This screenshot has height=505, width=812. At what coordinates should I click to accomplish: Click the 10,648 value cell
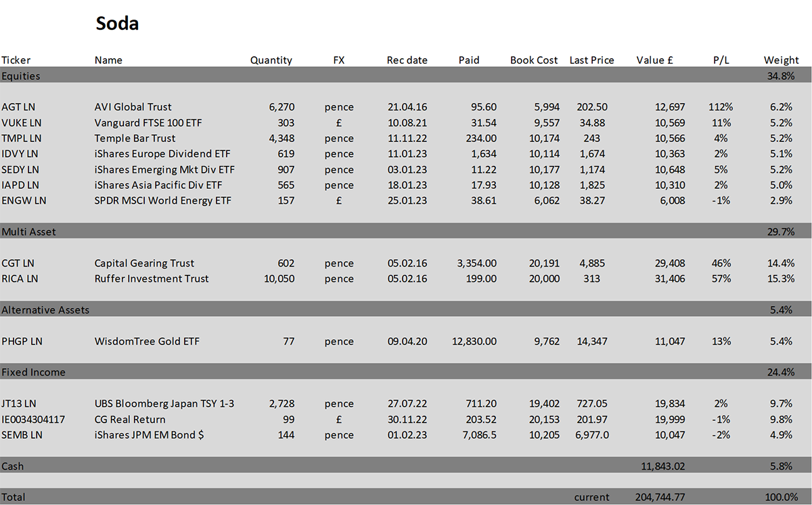[x=670, y=169]
